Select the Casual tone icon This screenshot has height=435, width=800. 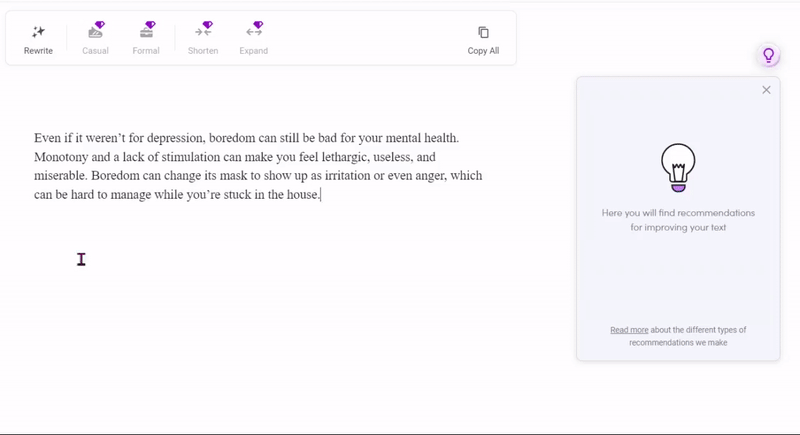coord(96,31)
